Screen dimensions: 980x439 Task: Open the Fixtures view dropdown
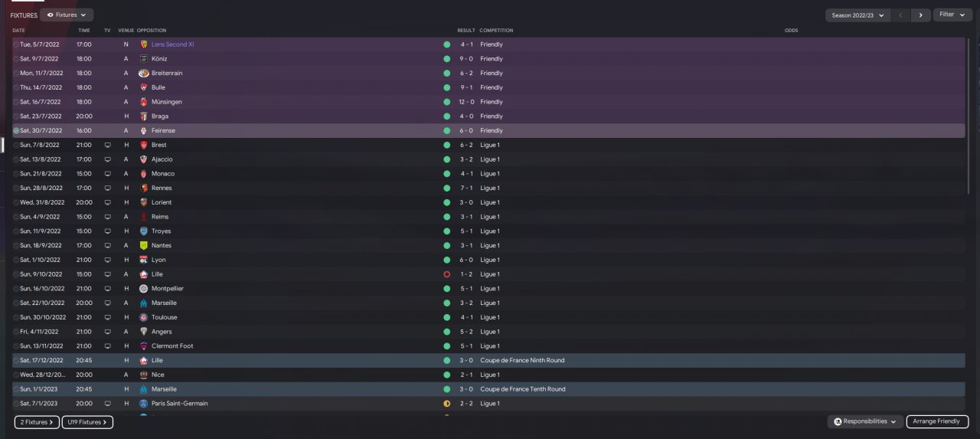(x=67, y=15)
